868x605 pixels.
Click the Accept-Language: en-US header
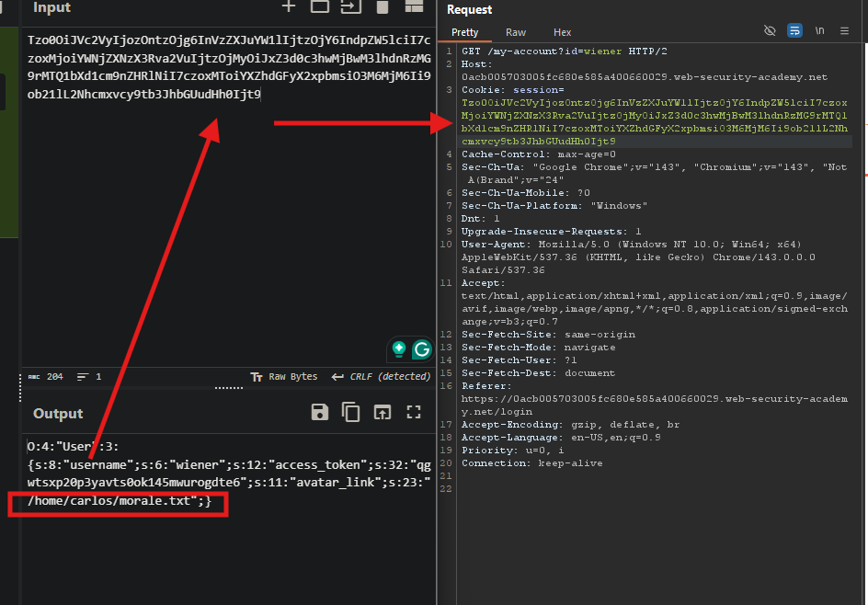click(561, 438)
